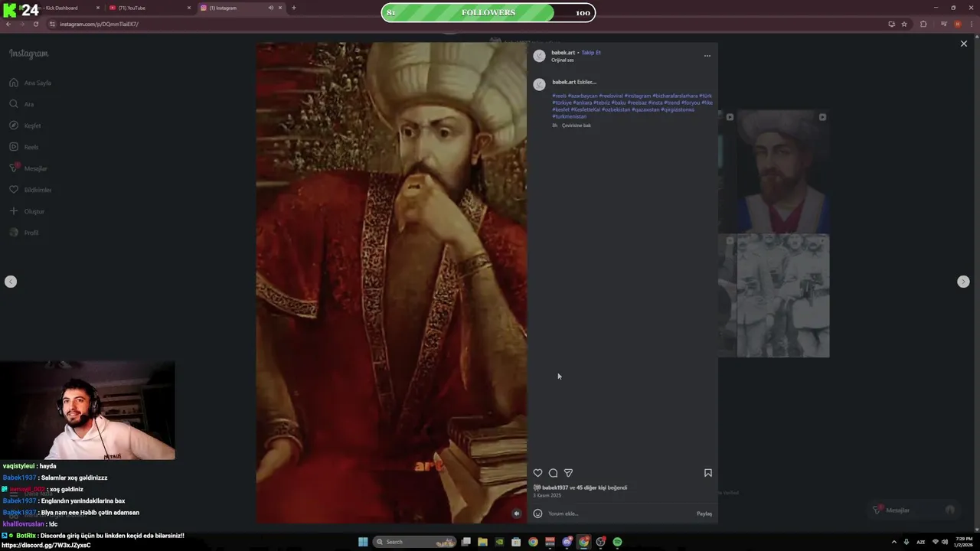
Task: Click Oluştur create in the sidebar
Action: 27,211
